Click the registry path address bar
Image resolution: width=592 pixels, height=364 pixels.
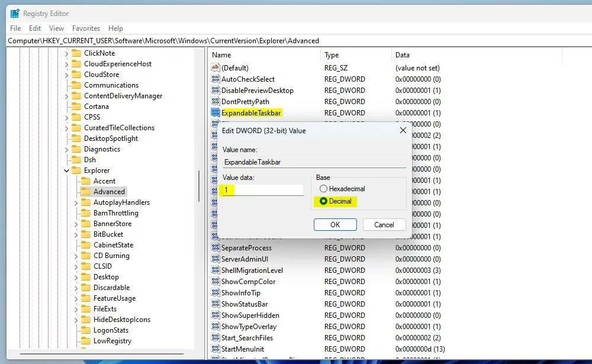click(299, 41)
